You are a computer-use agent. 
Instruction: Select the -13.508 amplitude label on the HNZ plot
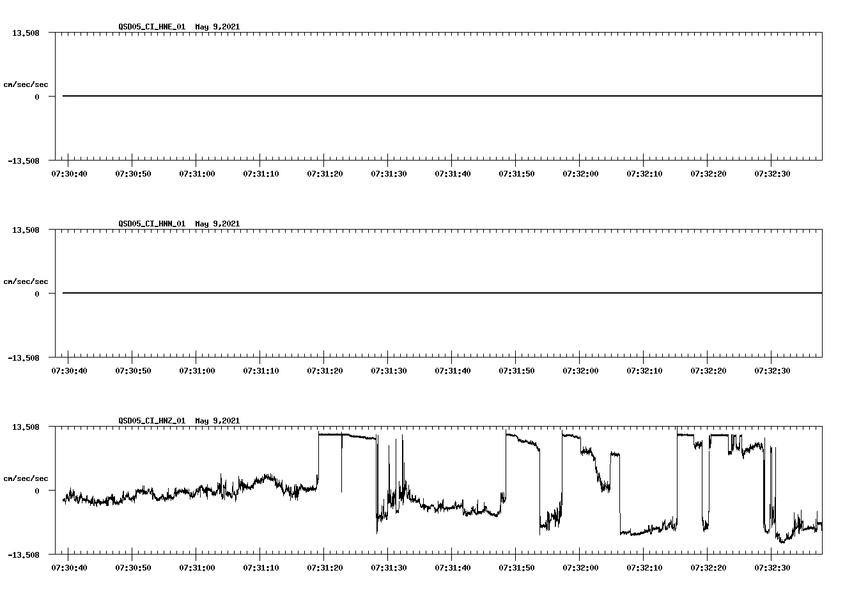(22, 556)
